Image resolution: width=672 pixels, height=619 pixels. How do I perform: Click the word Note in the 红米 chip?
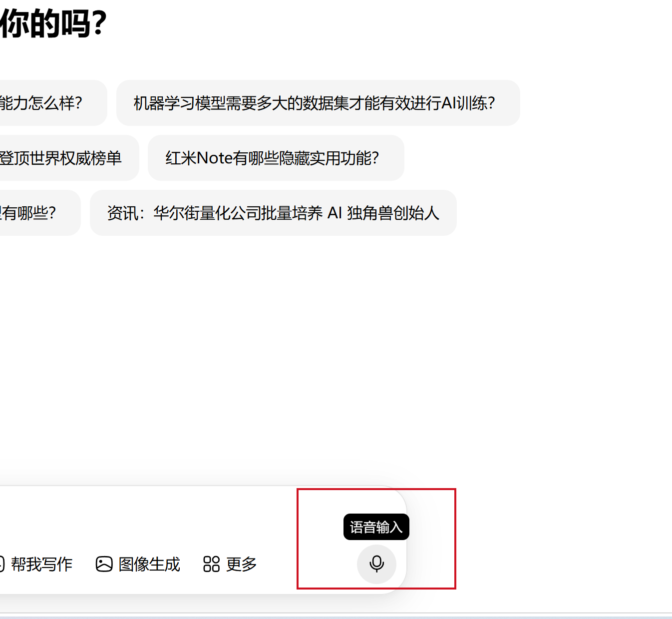pyautogui.click(x=215, y=158)
